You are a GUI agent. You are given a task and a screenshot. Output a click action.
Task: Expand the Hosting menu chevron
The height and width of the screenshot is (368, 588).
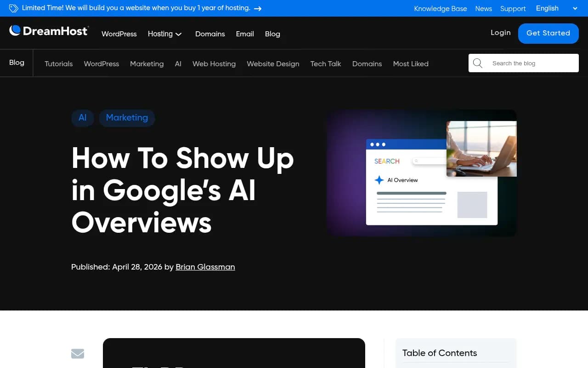click(x=179, y=34)
